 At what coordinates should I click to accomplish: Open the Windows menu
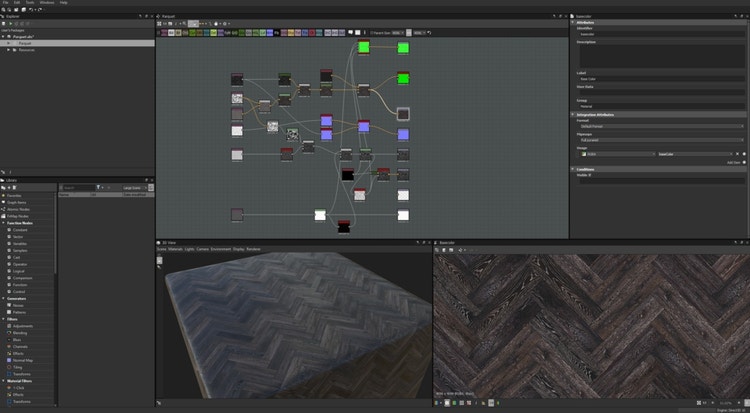(x=46, y=3)
